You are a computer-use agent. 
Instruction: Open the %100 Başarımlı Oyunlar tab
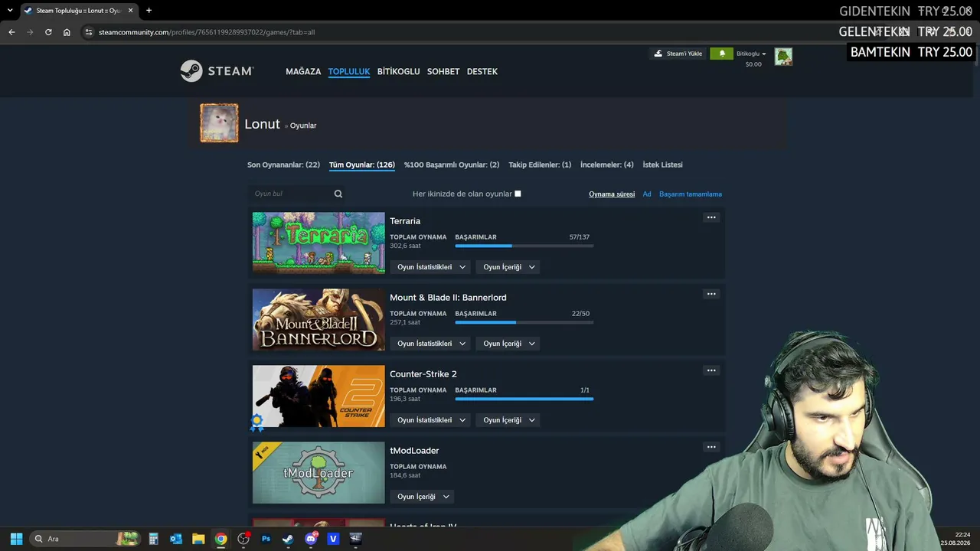(452, 165)
